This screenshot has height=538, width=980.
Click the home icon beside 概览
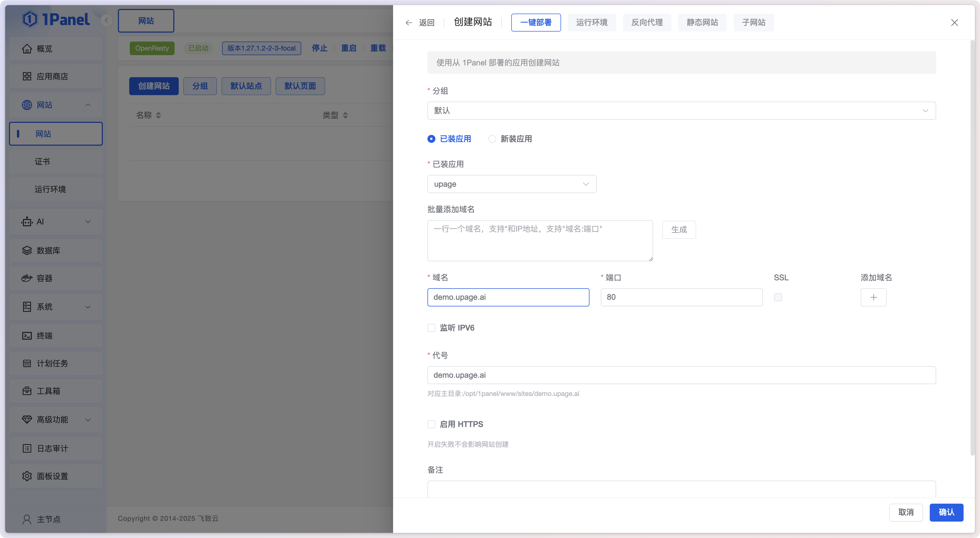[27, 49]
